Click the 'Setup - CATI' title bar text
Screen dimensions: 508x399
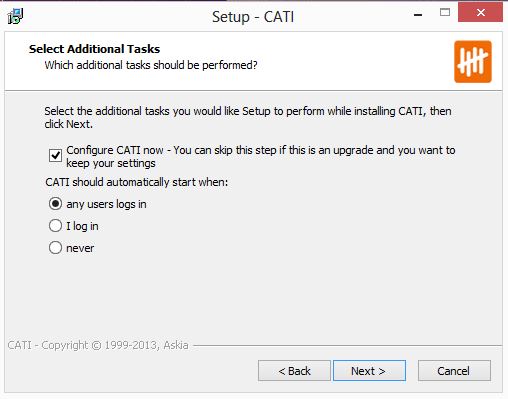[253, 17]
